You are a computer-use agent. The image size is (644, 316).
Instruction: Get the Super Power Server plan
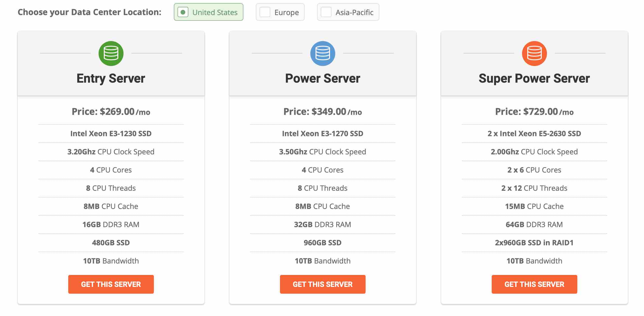point(534,284)
